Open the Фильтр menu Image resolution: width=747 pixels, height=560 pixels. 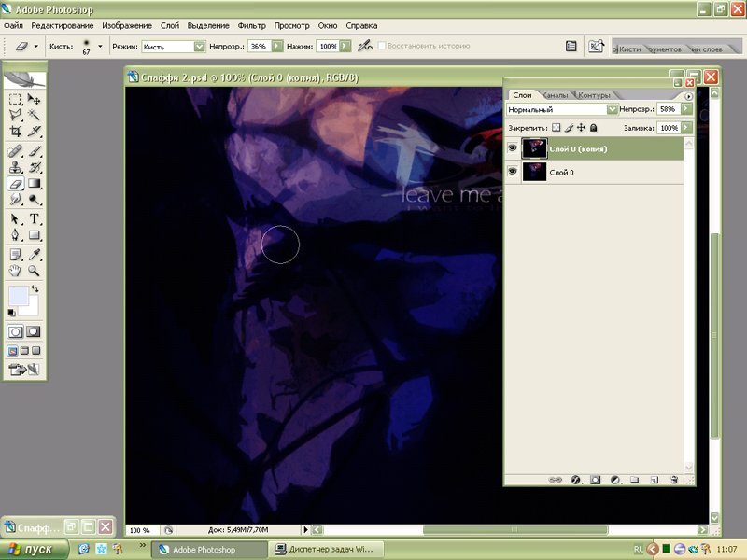click(x=251, y=25)
